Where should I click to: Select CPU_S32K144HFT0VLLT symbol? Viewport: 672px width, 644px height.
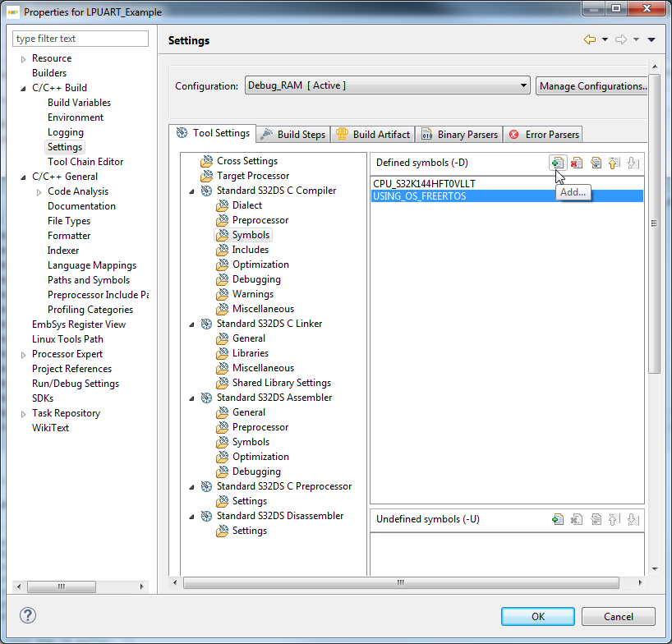pos(507,184)
